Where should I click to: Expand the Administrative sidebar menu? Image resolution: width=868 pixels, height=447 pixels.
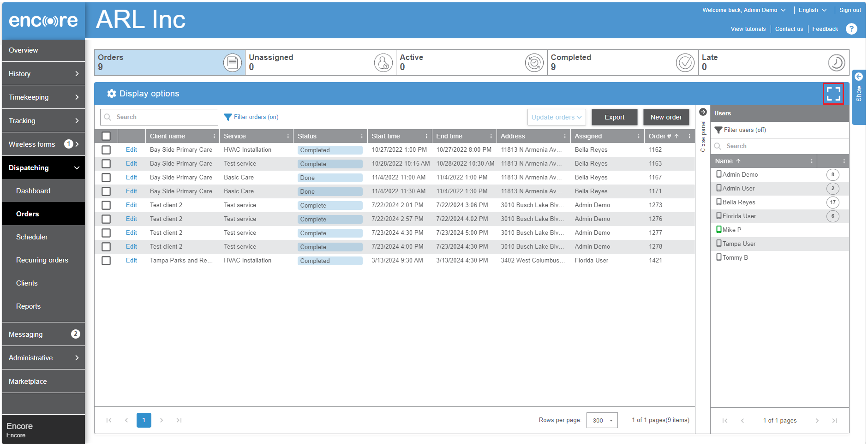[x=43, y=358]
